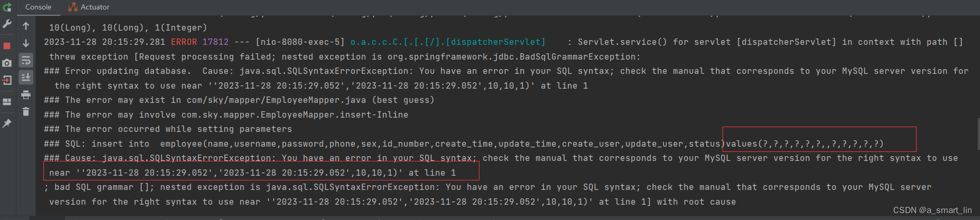
Task: Click the Rerun application icon
Action: [x=7, y=7]
